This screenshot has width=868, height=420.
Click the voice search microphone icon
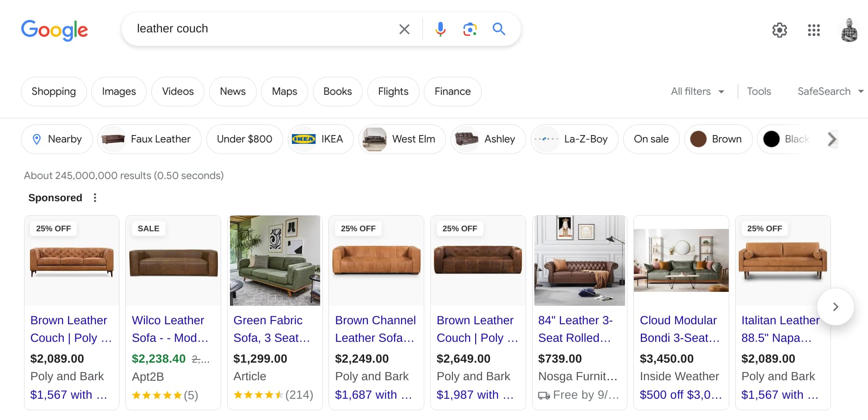coord(440,29)
